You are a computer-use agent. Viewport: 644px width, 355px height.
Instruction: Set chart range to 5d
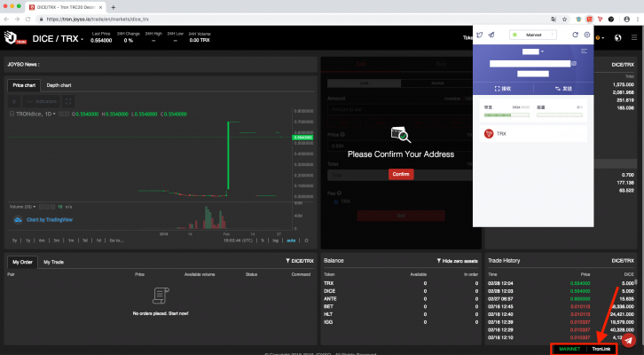point(85,241)
